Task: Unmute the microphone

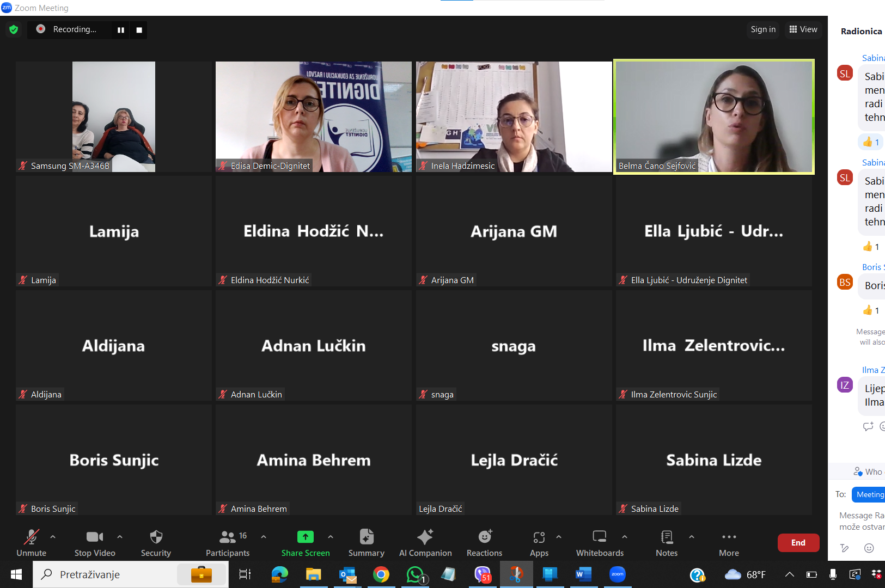Action: tap(32, 543)
